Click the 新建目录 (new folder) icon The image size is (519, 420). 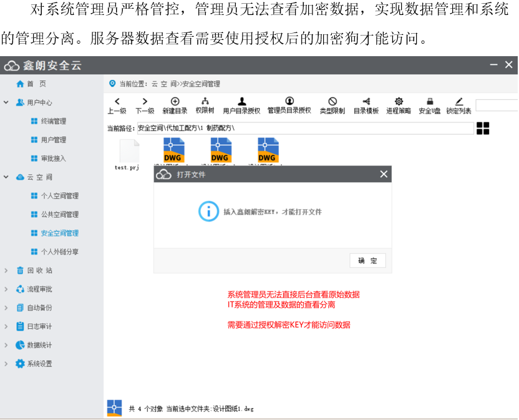point(175,102)
